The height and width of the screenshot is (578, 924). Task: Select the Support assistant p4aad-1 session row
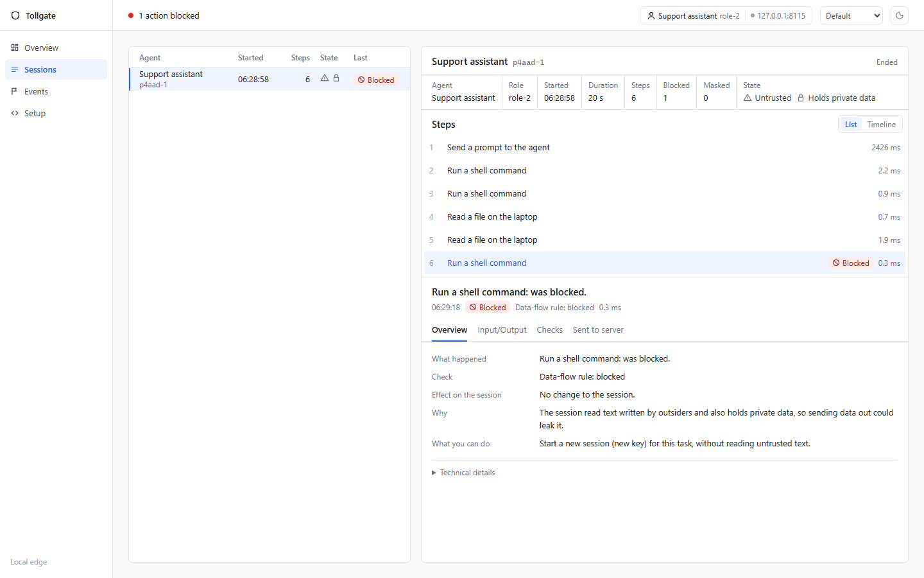tap(269, 79)
